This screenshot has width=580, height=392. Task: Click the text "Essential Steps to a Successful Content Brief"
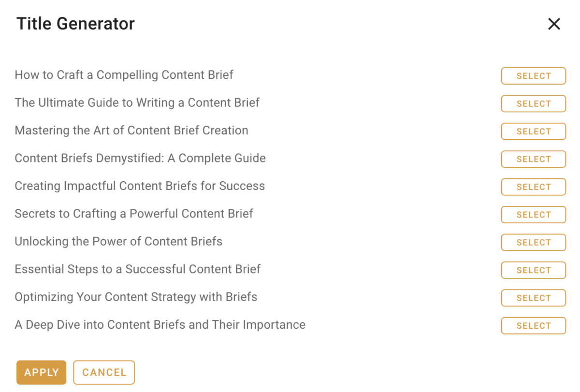point(138,270)
